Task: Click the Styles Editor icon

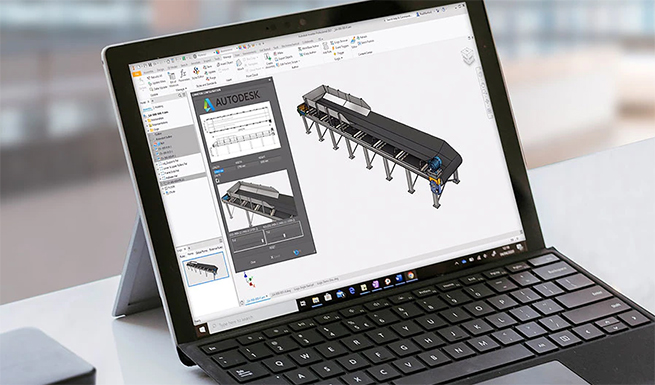Action: pos(197,73)
